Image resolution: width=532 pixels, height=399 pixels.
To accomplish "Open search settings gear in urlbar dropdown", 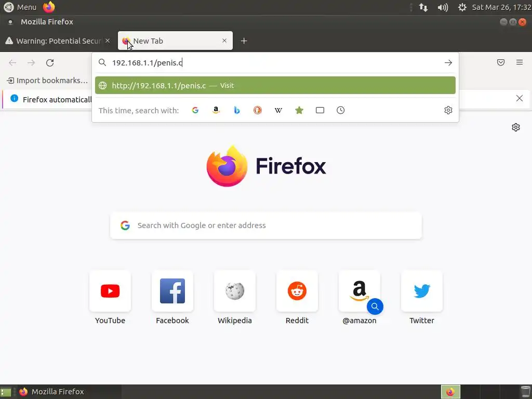I will (x=448, y=110).
